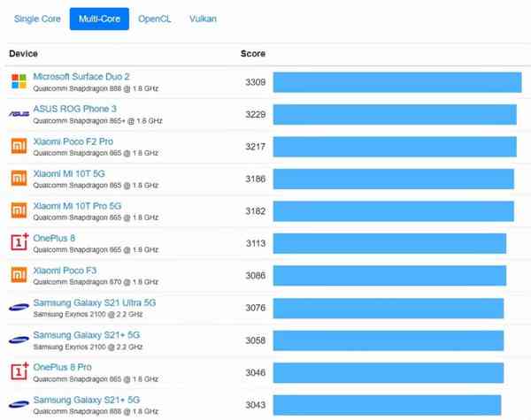This screenshot has height=420, width=531.
Task: Click the OnePlus logo next to OnePlus 8 Pro
Action: pos(19,372)
